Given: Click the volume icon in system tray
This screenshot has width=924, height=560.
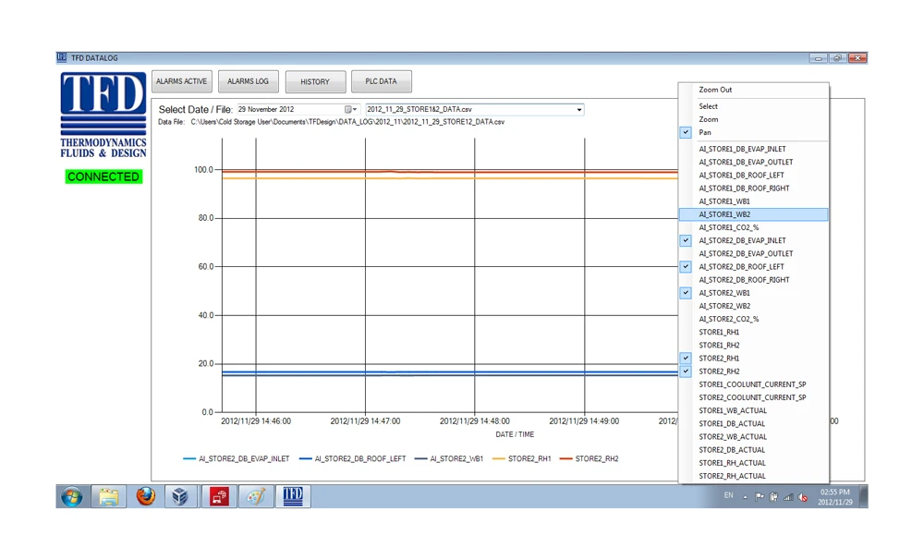Looking at the screenshot, I should pos(803,497).
